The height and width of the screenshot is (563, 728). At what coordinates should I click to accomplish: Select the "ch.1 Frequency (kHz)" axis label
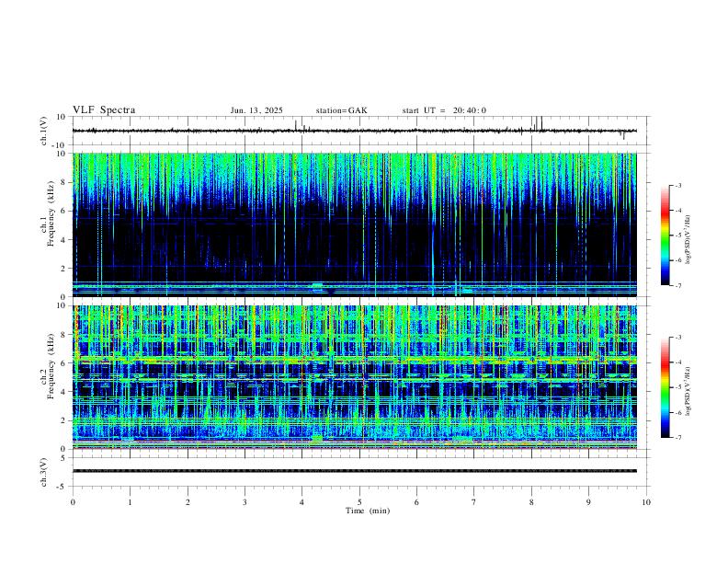tap(47, 212)
